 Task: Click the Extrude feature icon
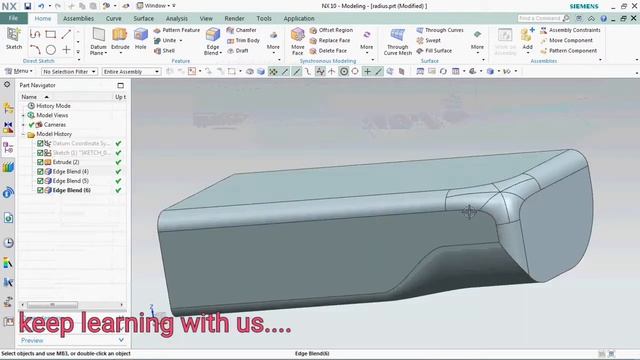pos(120,39)
